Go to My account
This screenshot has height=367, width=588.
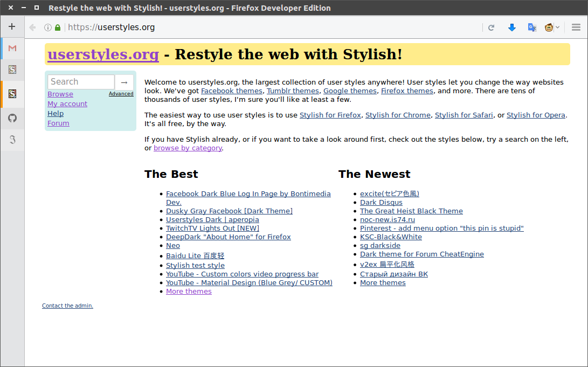(x=67, y=104)
